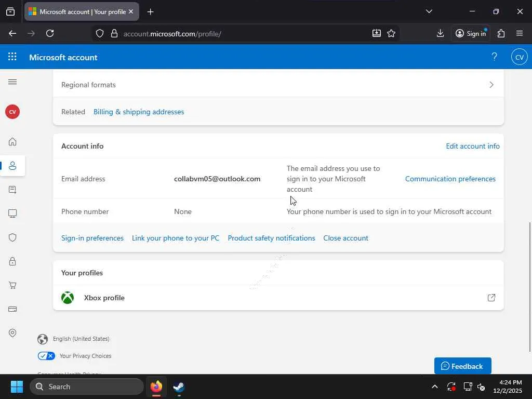
Task: Click the network tray icon
Action: pyautogui.click(x=468, y=387)
